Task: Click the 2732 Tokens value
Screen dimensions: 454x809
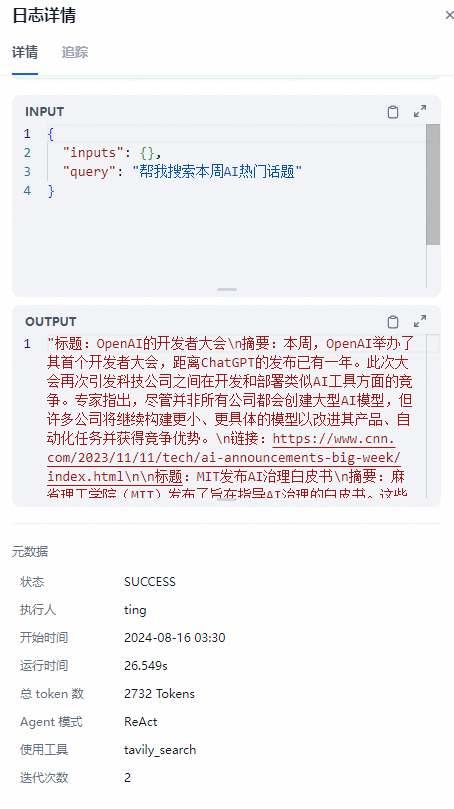Action: (159, 694)
